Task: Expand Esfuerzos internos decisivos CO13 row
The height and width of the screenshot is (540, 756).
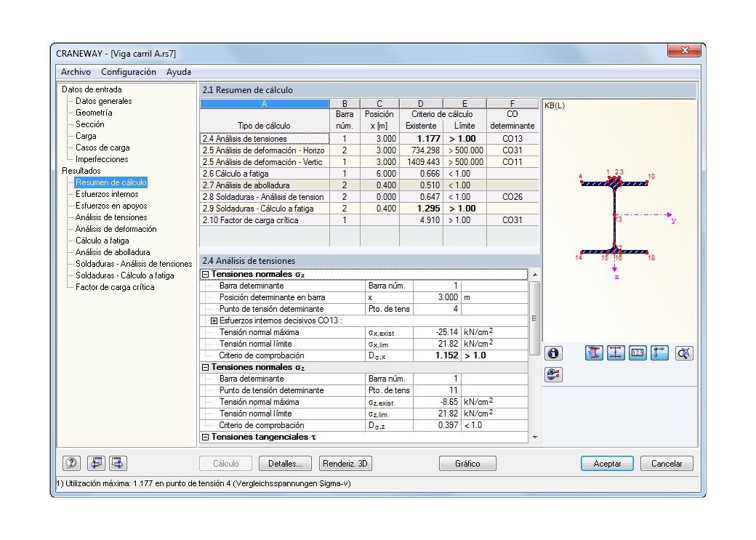Action: (214, 321)
